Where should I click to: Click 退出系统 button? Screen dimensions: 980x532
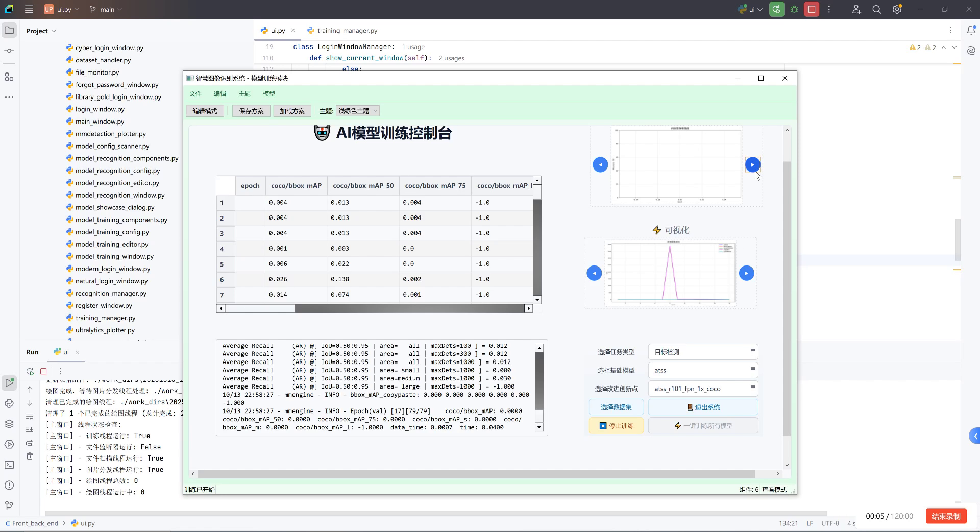pos(703,407)
